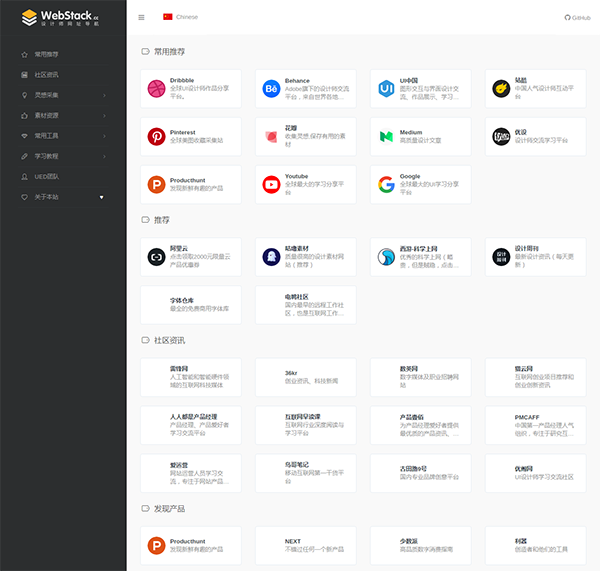Open the Youtube red play icon
The width and height of the screenshot is (600, 571).
point(271,184)
